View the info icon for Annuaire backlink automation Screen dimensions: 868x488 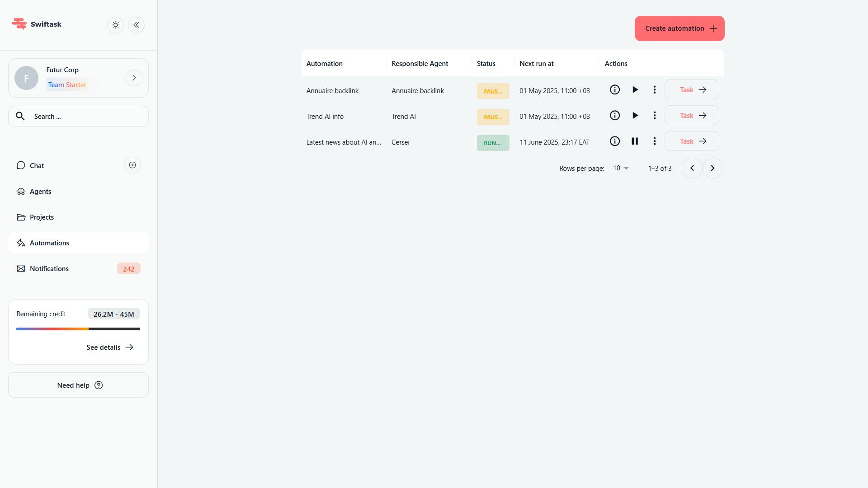click(x=614, y=89)
